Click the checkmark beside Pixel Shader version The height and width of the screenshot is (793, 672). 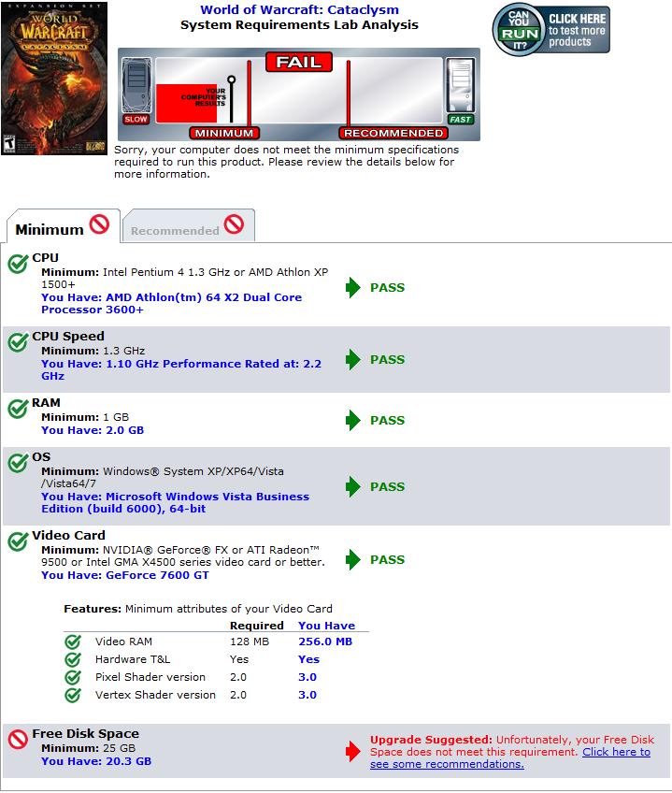pos(73,677)
